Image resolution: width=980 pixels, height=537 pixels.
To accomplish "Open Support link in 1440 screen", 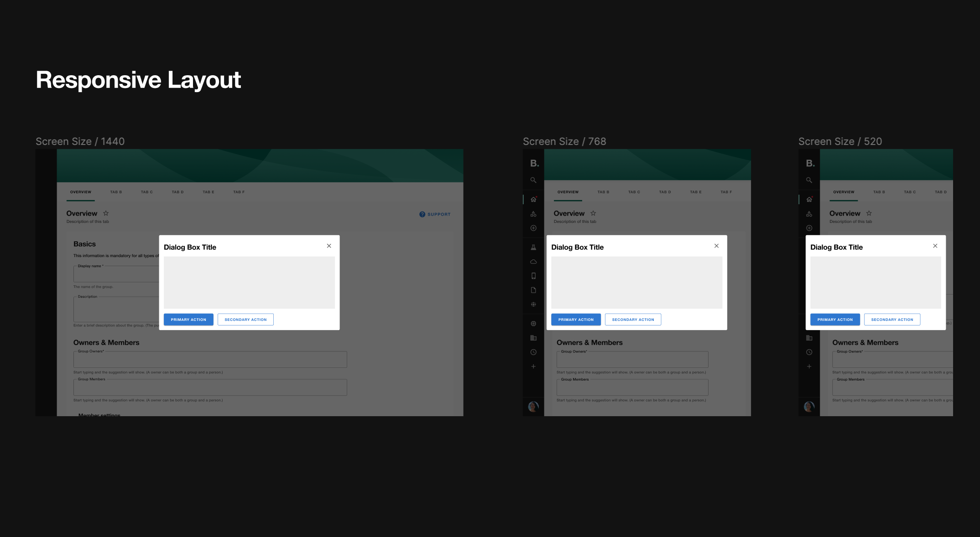I will [x=435, y=214].
